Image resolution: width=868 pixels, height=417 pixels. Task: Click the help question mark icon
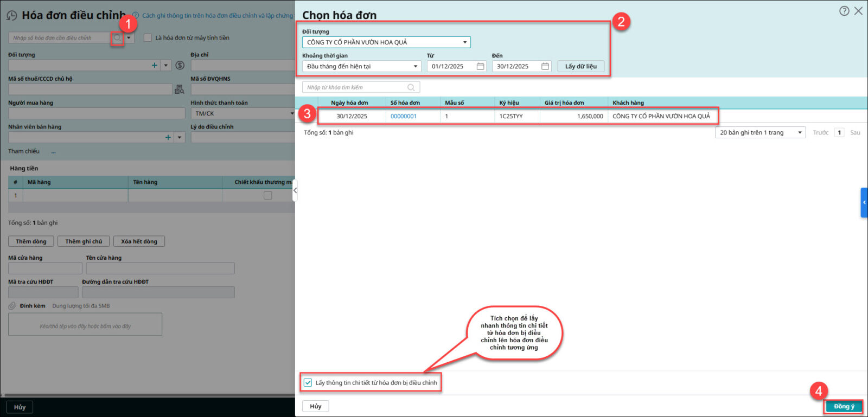click(x=844, y=11)
